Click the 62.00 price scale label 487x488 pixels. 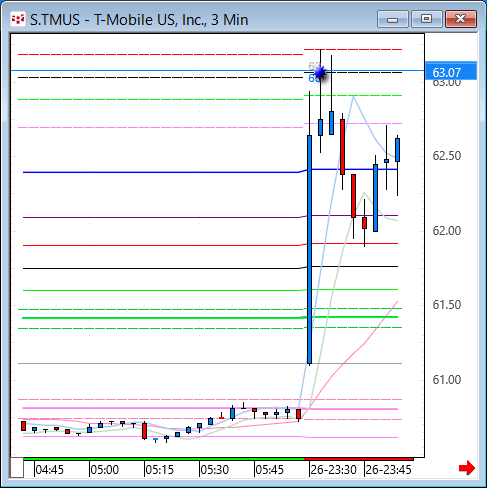point(447,231)
